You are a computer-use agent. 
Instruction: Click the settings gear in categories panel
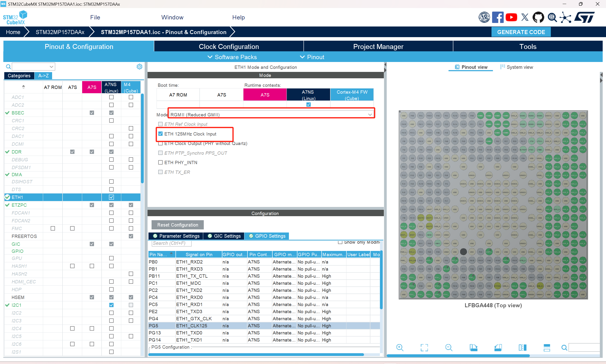tap(139, 66)
